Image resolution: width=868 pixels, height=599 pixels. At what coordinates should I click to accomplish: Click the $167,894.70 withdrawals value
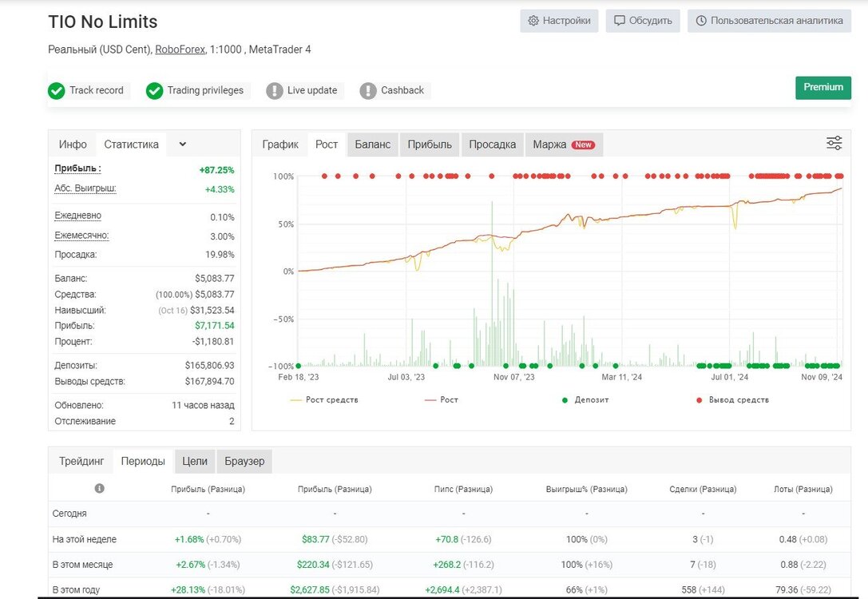pyautogui.click(x=209, y=382)
